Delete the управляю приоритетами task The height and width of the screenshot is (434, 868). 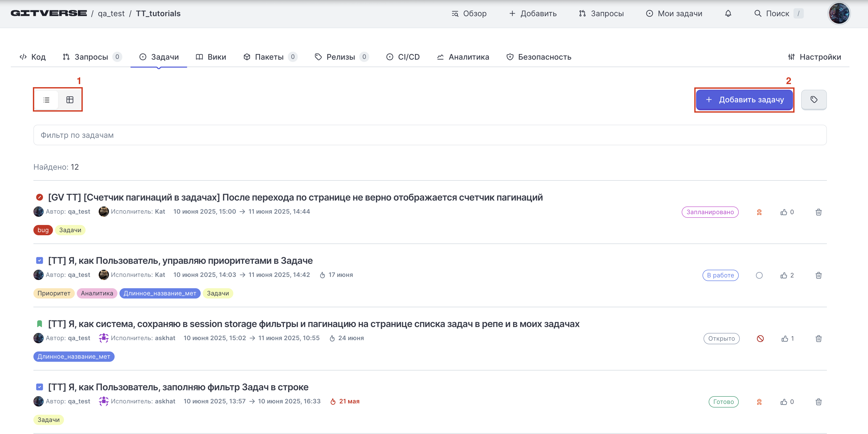click(x=818, y=276)
